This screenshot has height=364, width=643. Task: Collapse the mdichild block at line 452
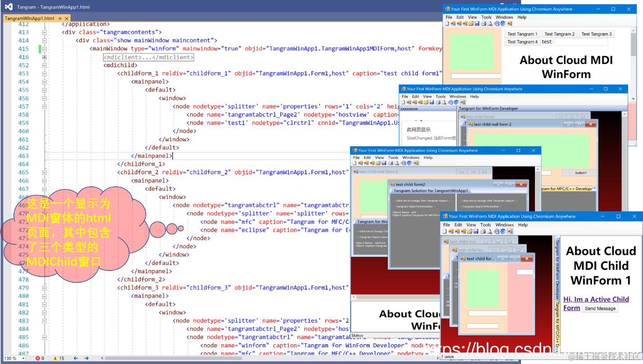click(45, 65)
